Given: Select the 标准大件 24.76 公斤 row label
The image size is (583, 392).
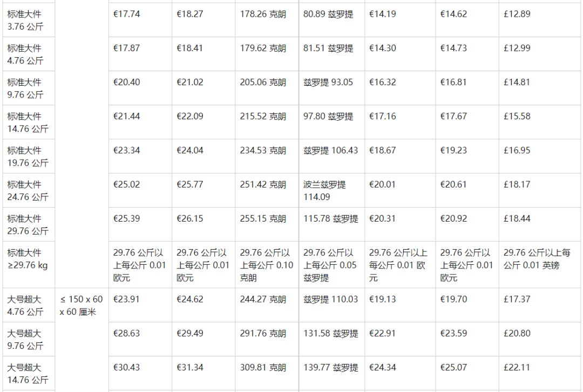Looking at the screenshot, I should click(x=28, y=191).
